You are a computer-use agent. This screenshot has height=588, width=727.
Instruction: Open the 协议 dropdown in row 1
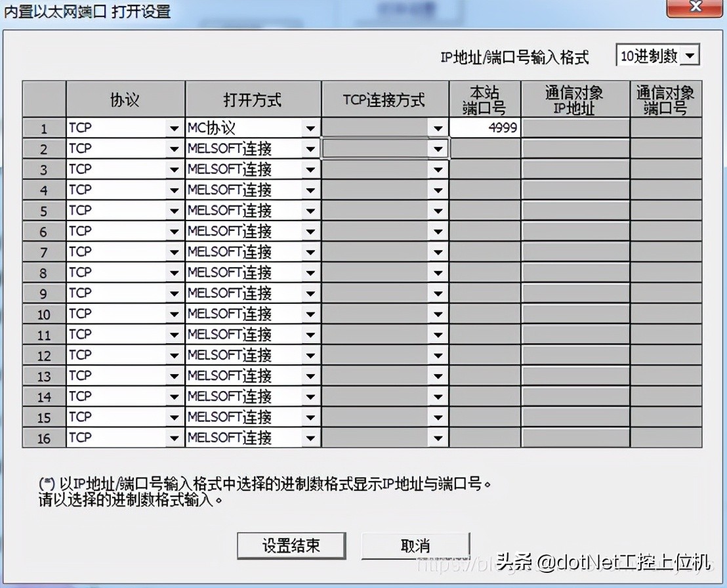175,127
